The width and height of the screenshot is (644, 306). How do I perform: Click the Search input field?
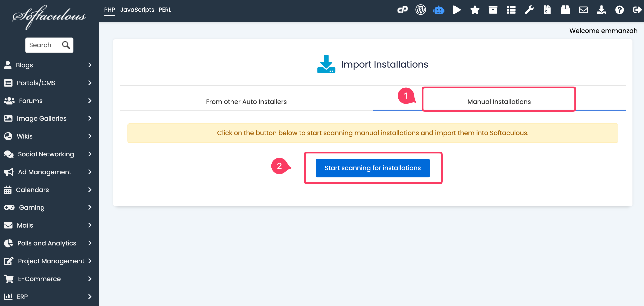point(49,45)
